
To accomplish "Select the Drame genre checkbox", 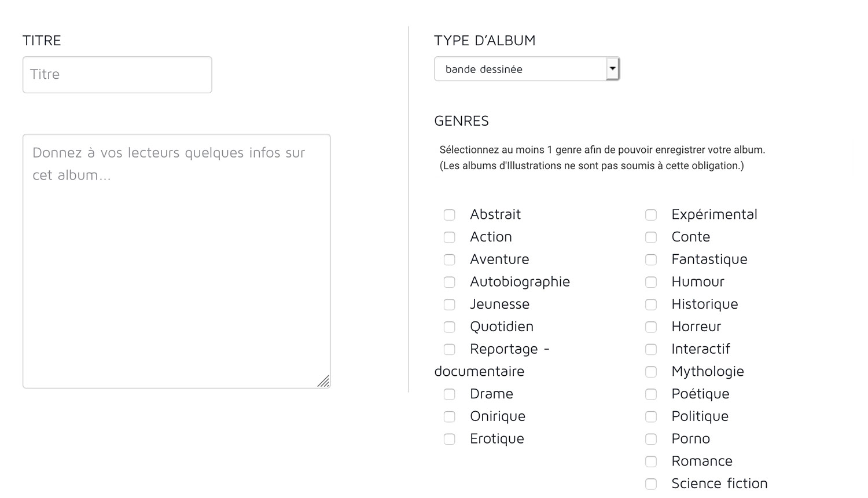I will pos(450,394).
